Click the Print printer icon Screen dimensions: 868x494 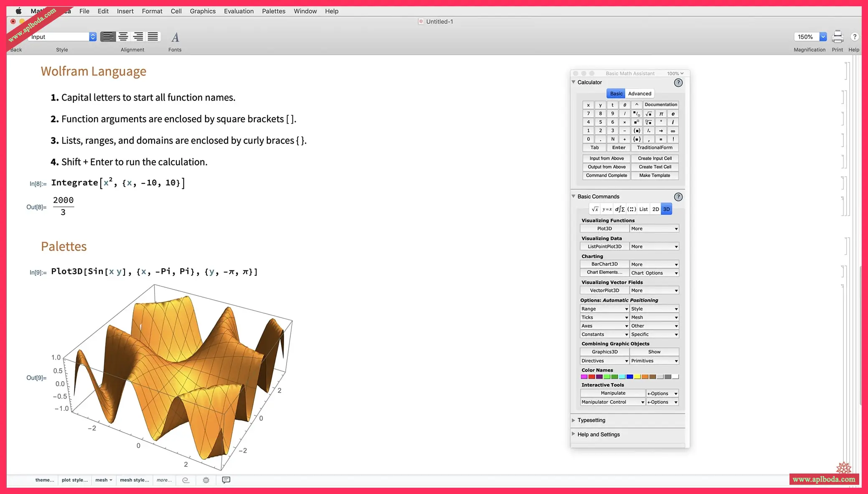click(837, 37)
